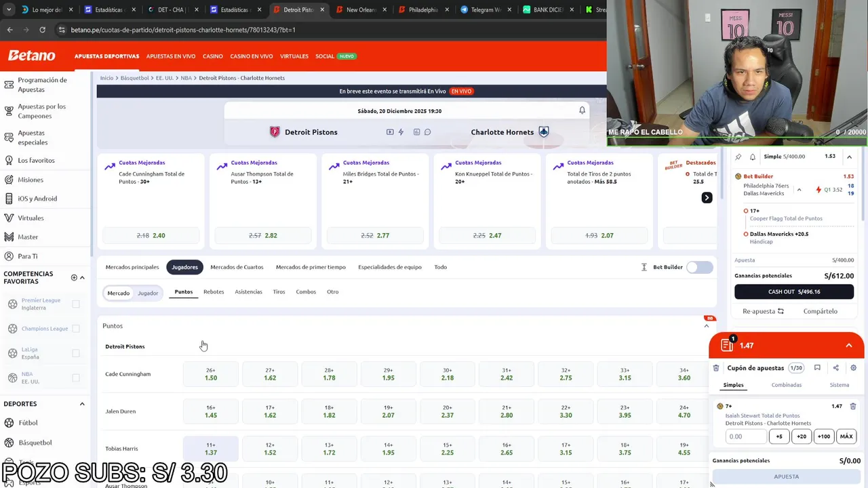Viewport: 868px width, 488px height.
Task: Open Programación de Apuestas sidebar icon
Action: click(9, 85)
